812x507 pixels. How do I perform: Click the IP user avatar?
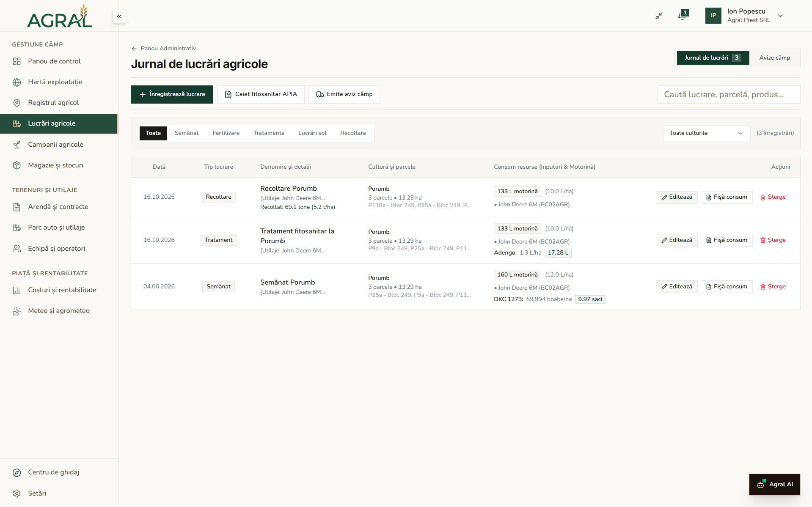713,16
